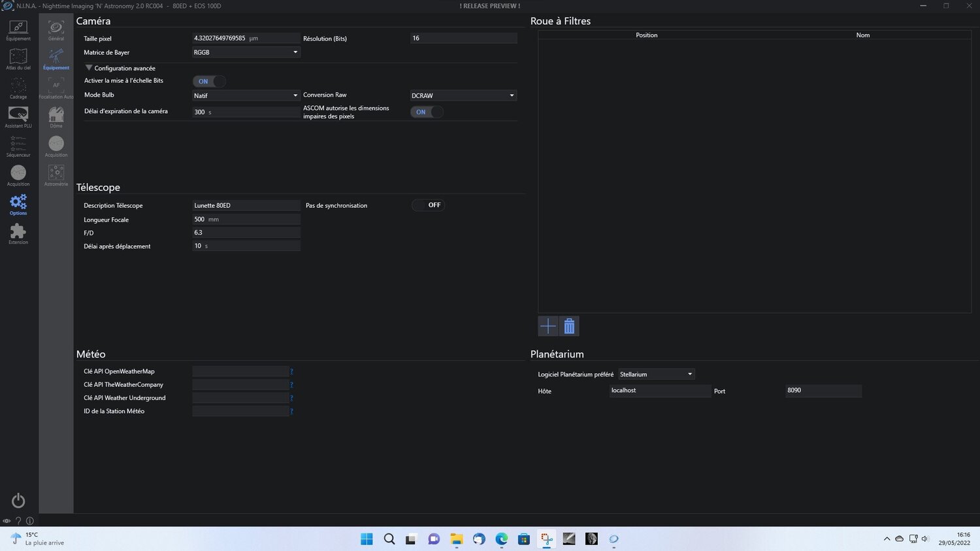Click the ID de la Station Météo field
This screenshot has width=980, height=551.
coord(240,411)
